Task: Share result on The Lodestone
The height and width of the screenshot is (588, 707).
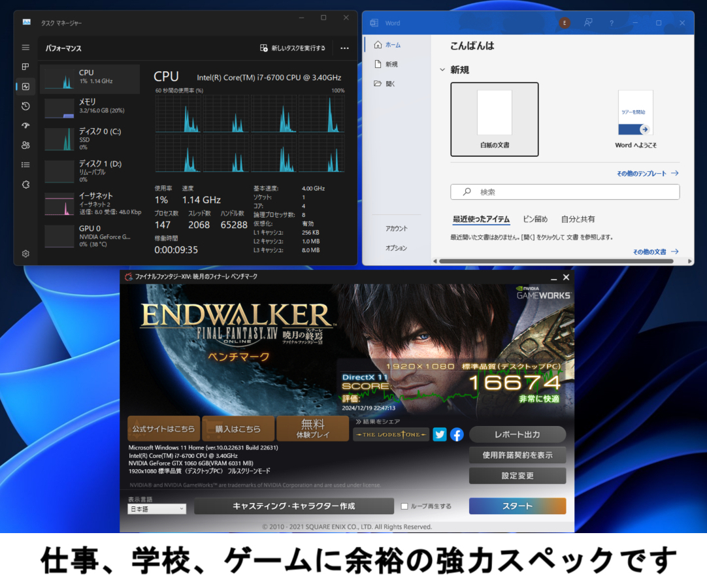Action: 391,434
